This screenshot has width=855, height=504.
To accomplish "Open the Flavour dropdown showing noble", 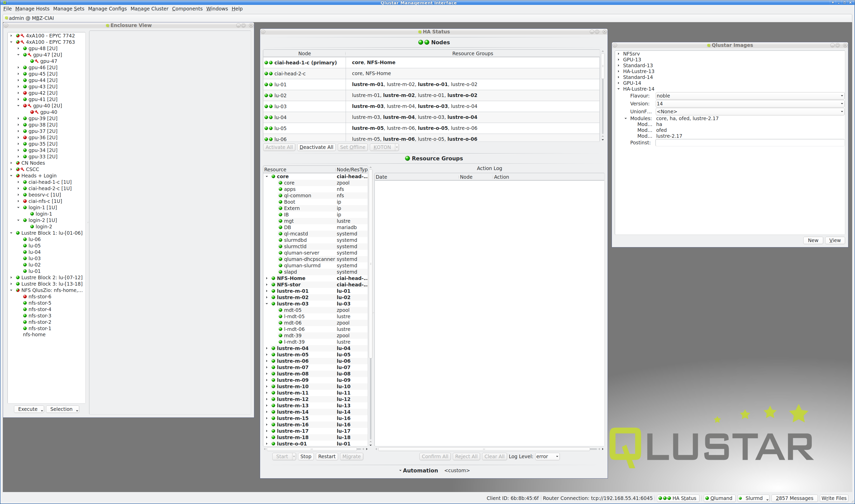I will [x=750, y=96].
